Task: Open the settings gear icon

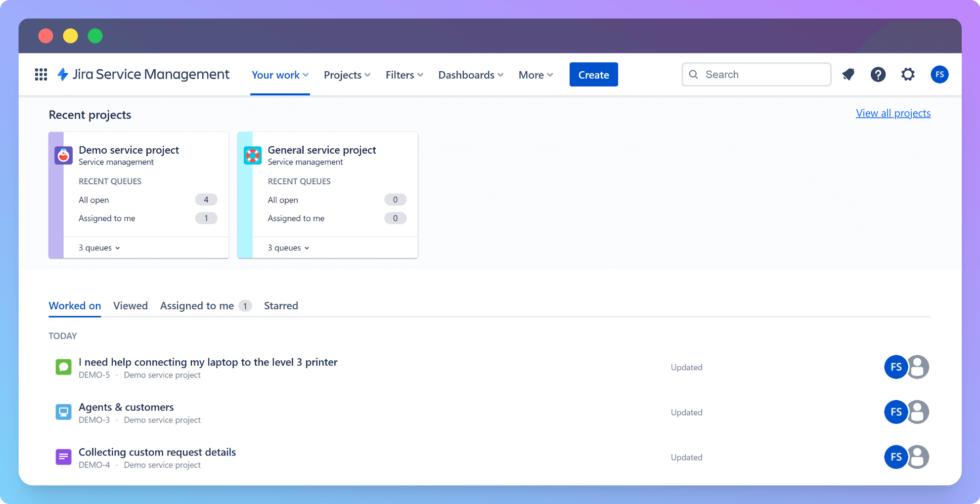Action: (x=908, y=75)
